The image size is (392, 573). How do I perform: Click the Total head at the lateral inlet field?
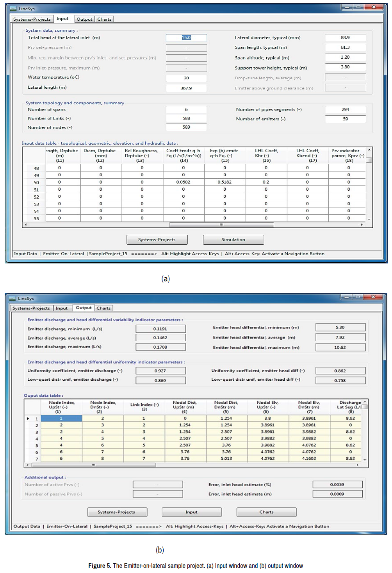(186, 38)
